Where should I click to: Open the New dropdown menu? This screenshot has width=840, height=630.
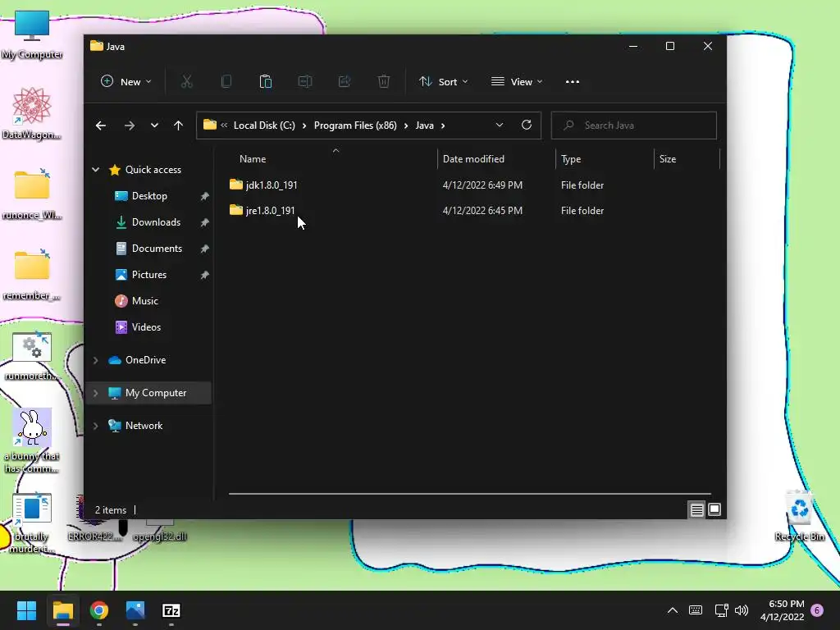pyautogui.click(x=126, y=81)
